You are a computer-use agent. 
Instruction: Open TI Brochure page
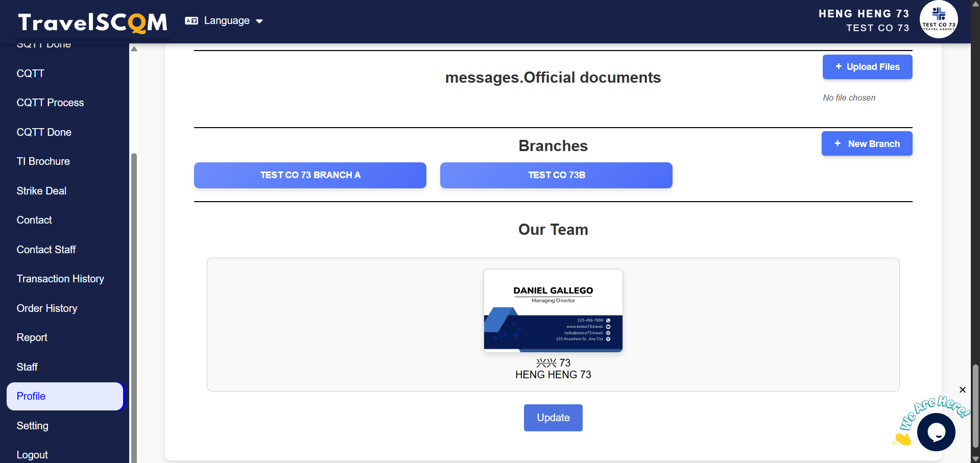(43, 161)
